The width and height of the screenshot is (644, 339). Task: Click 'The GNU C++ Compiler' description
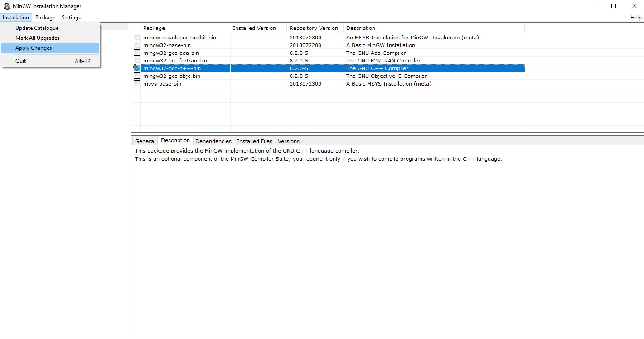tap(377, 68)
